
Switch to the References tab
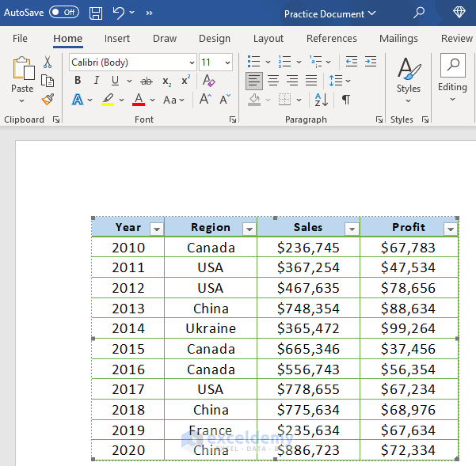tap(332, 39)
